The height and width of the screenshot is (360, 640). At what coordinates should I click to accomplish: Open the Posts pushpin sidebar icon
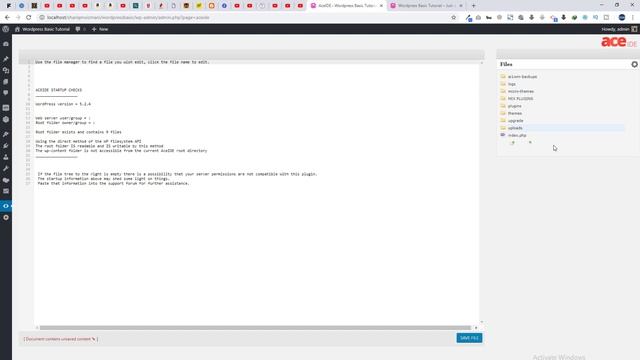[6, 59]
